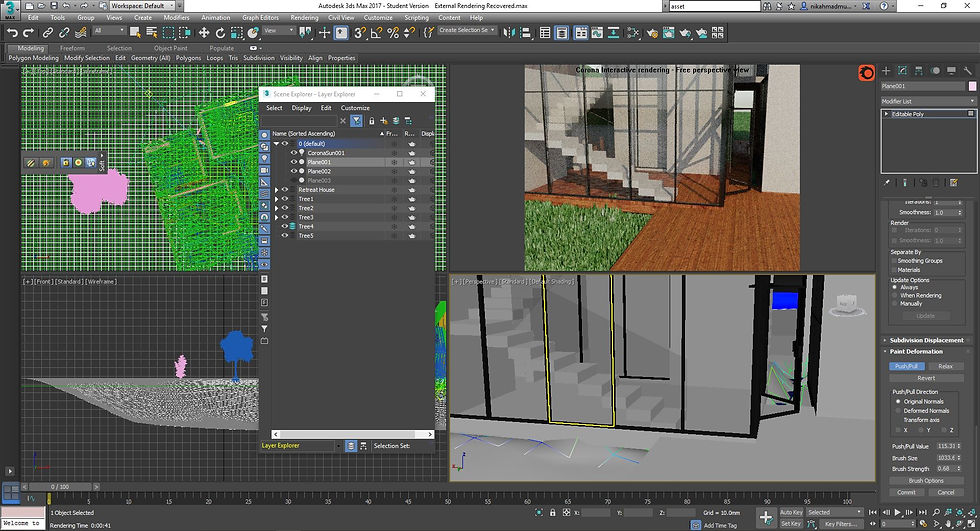The image size is (980, 531).
Task: Click the Brush Options button
Action: point(926,480)
